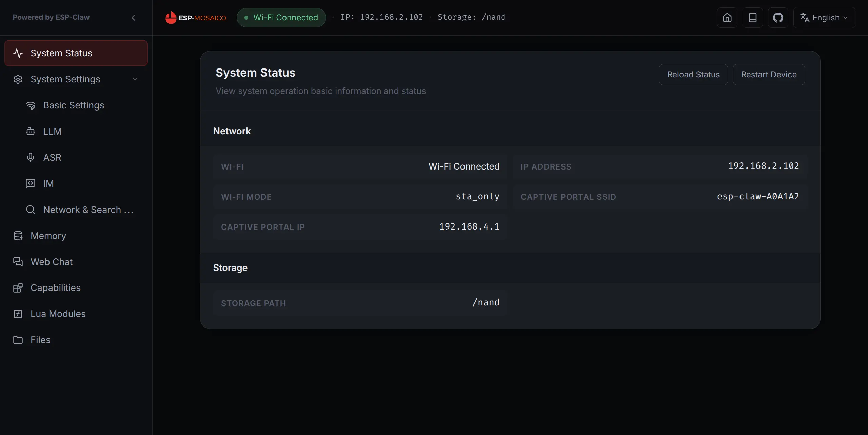The image size is (868, 435).
Task: Click the System Settings gear icon
Action: (18, 79)
